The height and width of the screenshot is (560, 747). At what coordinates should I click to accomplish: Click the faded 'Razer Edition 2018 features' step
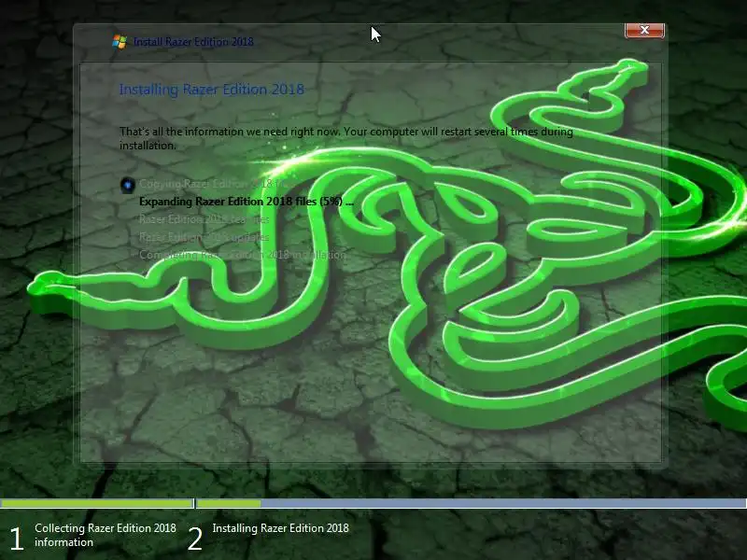click(204, 219)
